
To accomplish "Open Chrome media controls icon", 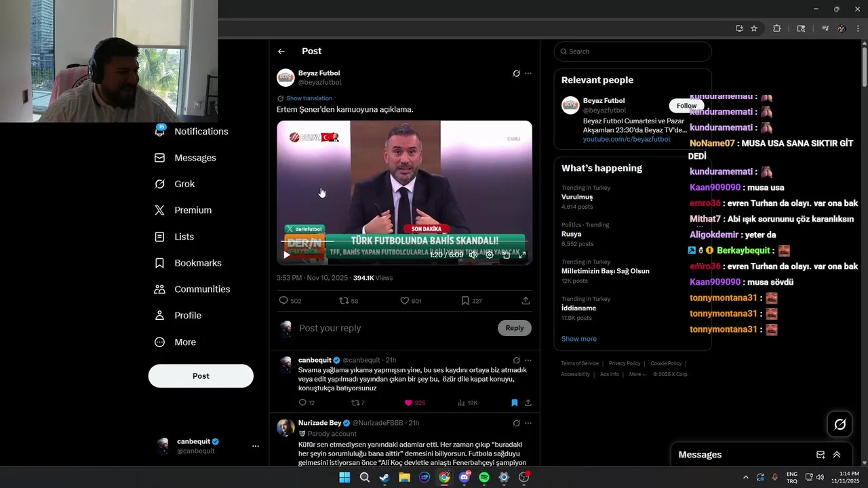I will pyautogui.click(x=825, y=28).
